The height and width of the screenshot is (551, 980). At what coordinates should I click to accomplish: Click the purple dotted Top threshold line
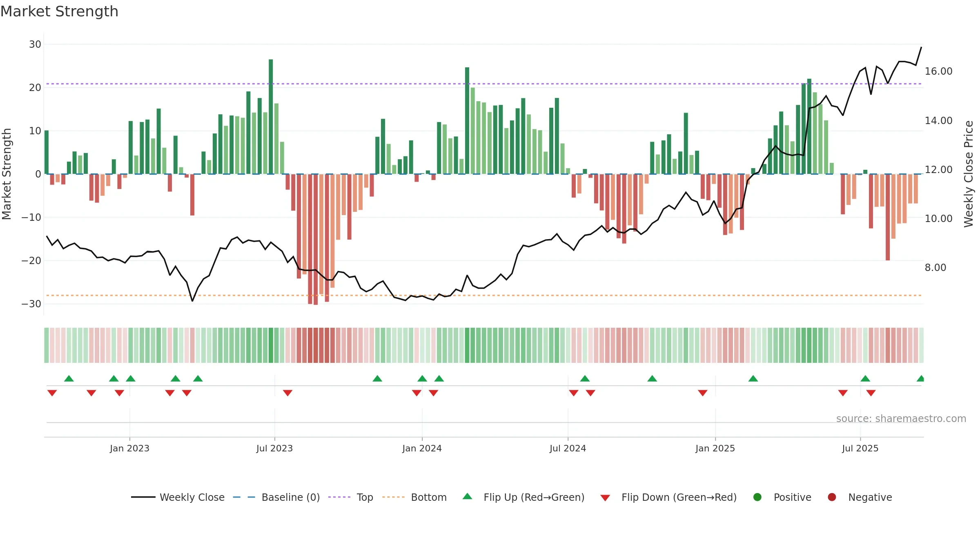coord(484,84)
